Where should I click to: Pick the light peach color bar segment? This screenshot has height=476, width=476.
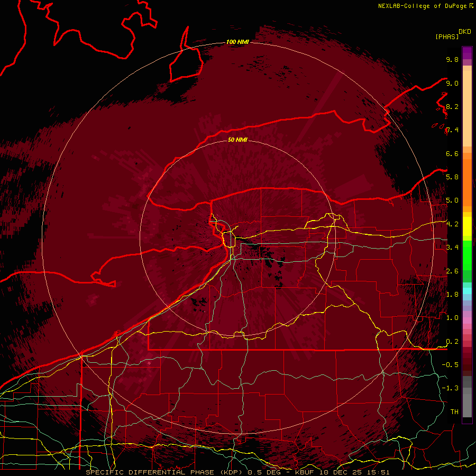pyautogui.click(x=467, y=108)
